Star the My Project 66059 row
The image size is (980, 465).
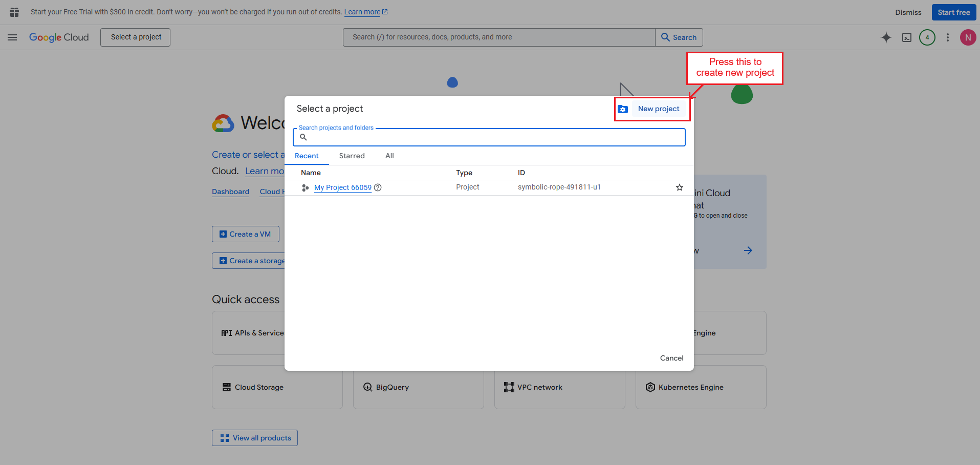pos(679,187)
